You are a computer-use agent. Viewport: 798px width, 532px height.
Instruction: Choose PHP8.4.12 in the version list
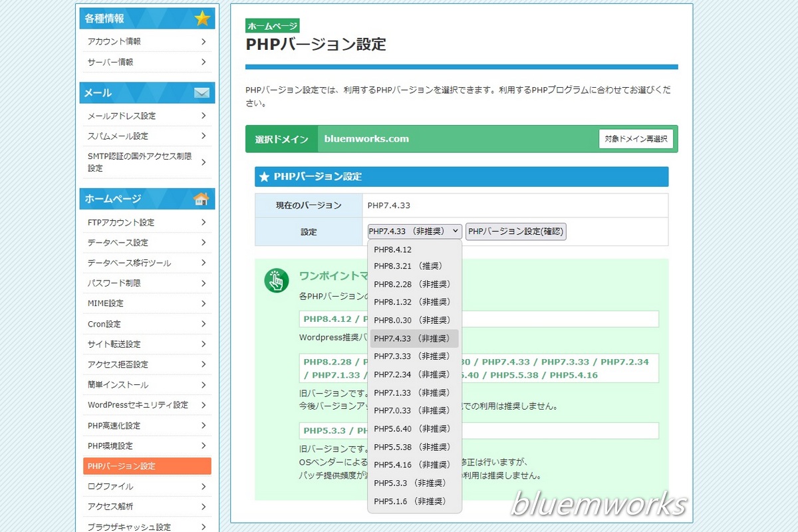click(x=393, y=250)
